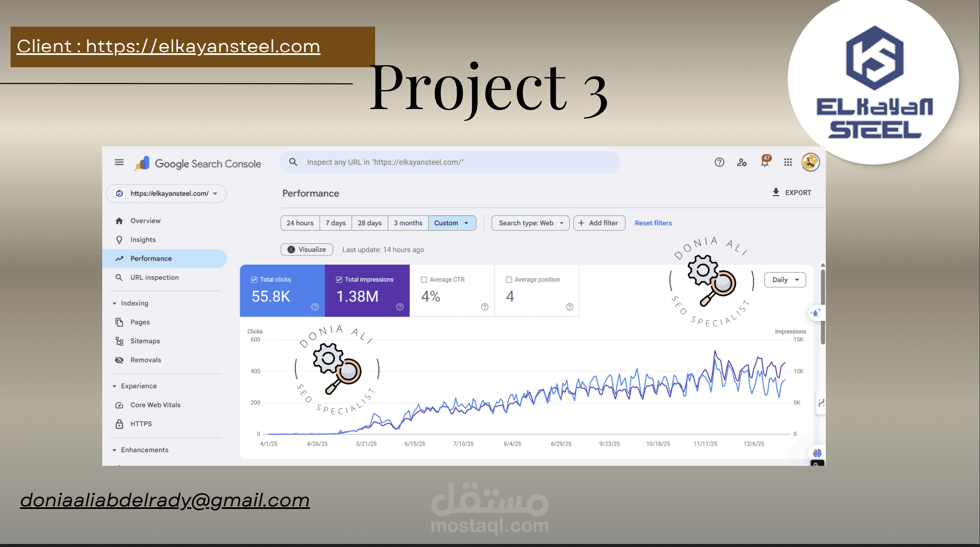Click the help question mark icon
Viewport: 980px width, 547px height.
pyautogui.click(x=719, y=162)
